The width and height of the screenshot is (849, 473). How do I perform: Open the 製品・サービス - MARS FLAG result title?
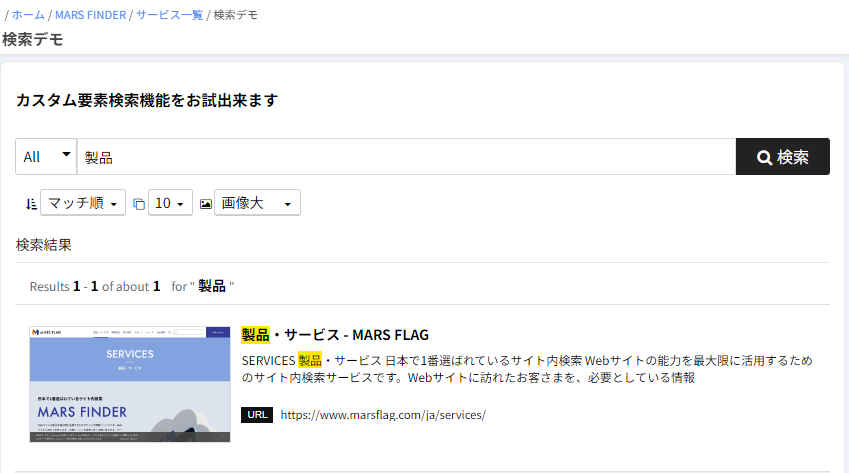click(x=335, y=335)
